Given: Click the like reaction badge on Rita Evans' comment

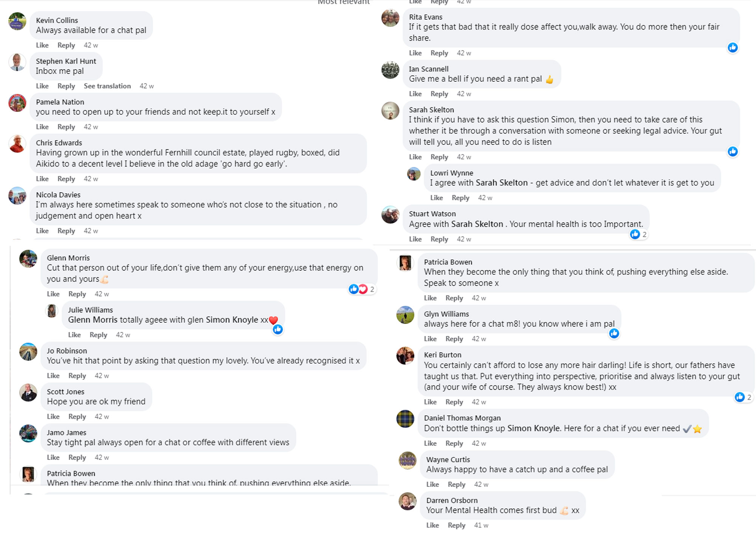Looking at the screenshot, I should coord(733,48).
